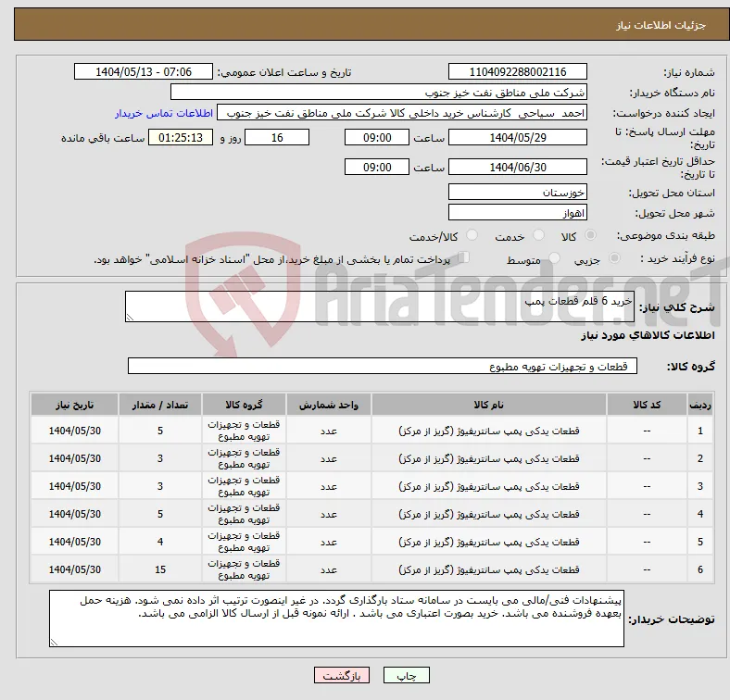Click the شماره نیاز number field
The image size is (730, 700).
[517, 71]
